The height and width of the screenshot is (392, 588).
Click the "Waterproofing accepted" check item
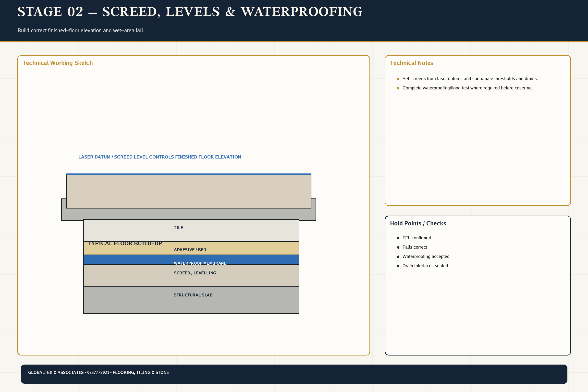[x=426, y=257]
